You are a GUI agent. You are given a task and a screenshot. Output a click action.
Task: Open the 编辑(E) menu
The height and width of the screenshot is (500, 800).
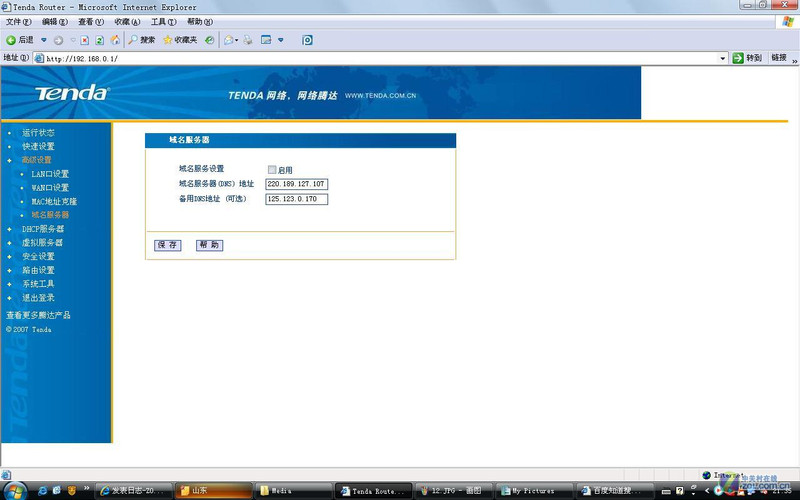(55, 22)
